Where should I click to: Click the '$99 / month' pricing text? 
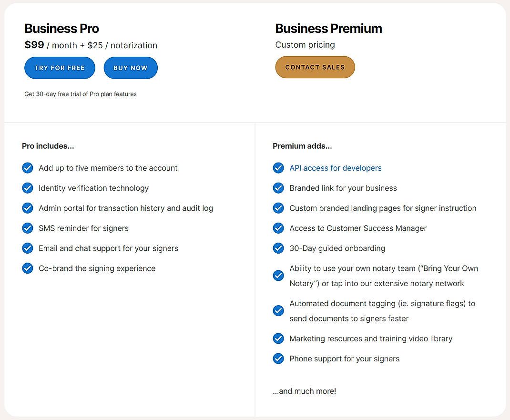91,45
